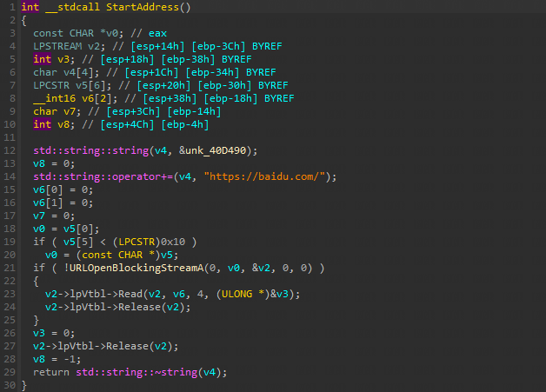
Task: Click &unk_40D490 reference on line 12
Action: 212,150
